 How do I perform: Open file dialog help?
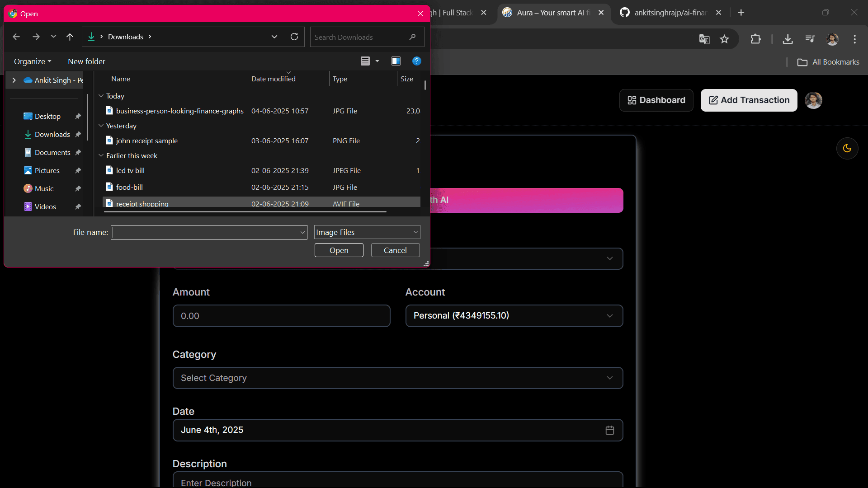click(x=417, y=61)
